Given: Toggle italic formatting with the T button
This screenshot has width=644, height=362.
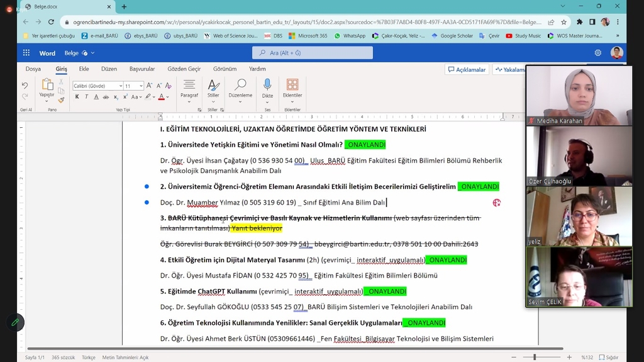Looking at the screenshot, I should pyautogui.click(x=86, y=97).
